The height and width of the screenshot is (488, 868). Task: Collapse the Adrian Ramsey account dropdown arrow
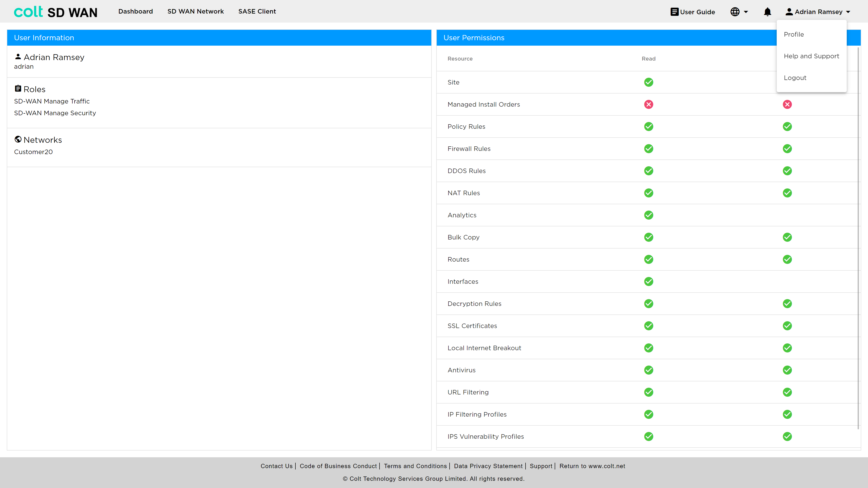tap(848, 12)
